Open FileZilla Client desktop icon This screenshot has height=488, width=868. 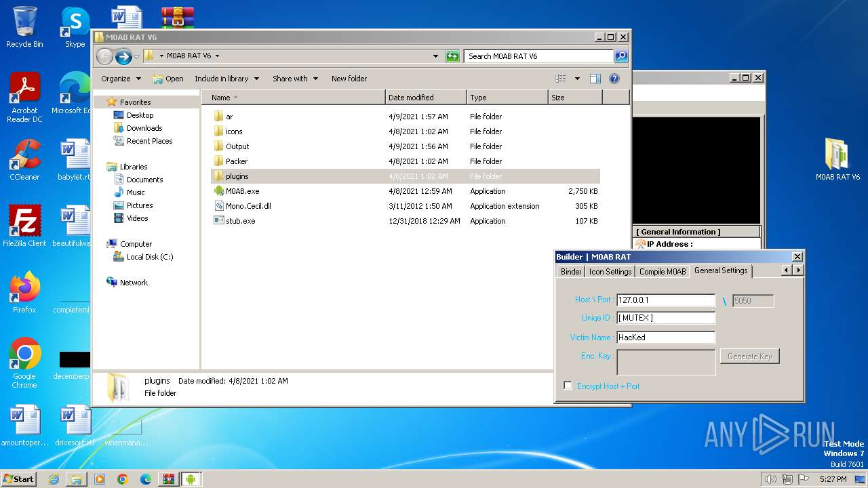click(x=24, y=226)
